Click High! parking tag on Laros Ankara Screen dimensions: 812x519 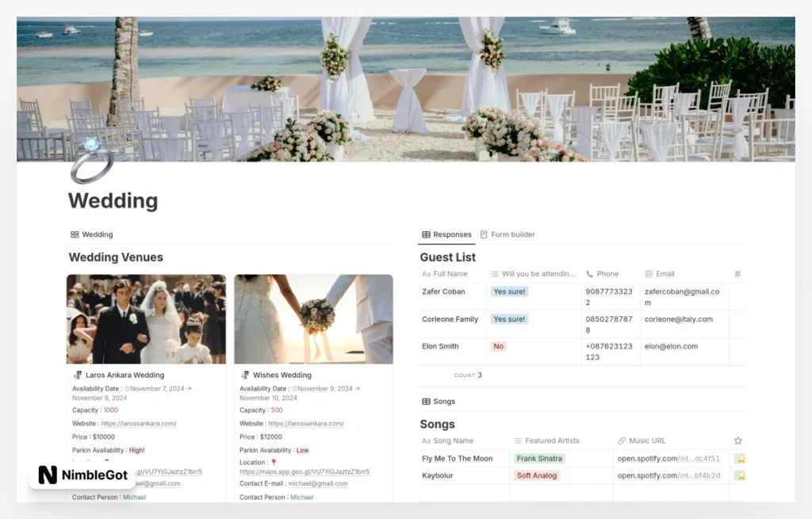[x=136, y=451]
